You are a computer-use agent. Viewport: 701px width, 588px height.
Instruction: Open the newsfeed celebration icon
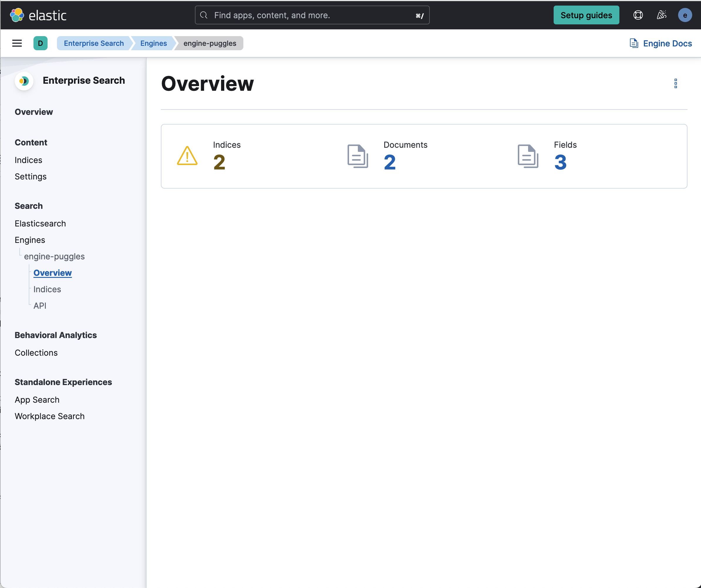(x=661, y=15)
